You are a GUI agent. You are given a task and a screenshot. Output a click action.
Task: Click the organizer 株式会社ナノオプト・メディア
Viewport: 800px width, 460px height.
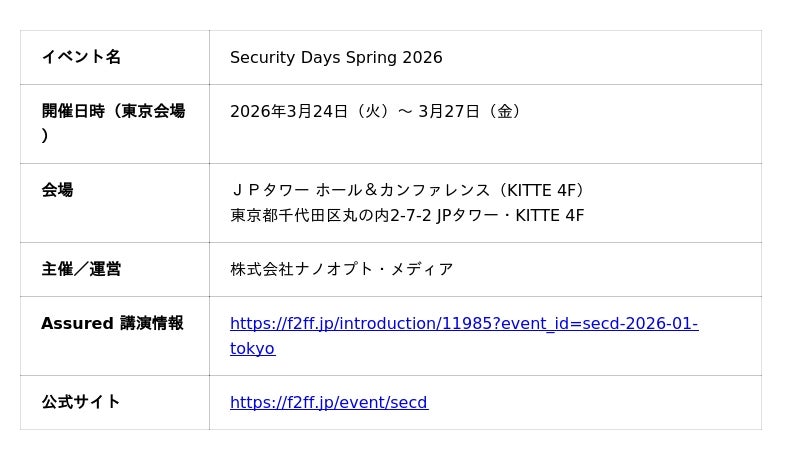click(341, 269)
